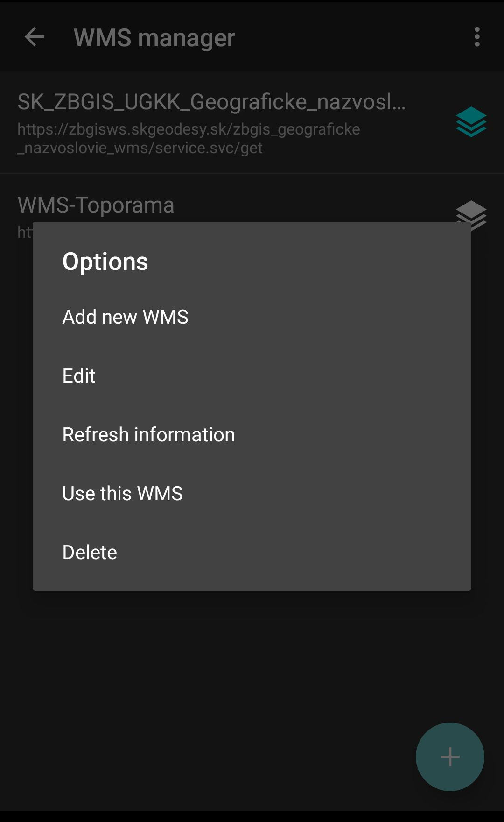The width and height of the screenshot is (504, 822).
Task: Tap the teal layers icon for SK_ZBGIS
Action: click(471, 122)
